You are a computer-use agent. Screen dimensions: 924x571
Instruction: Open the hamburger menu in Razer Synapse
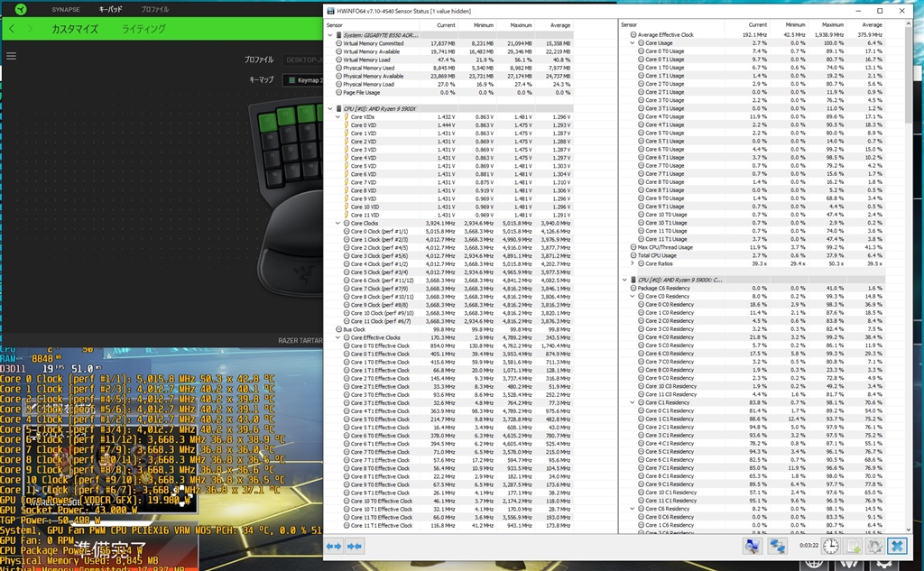point(12,56)
